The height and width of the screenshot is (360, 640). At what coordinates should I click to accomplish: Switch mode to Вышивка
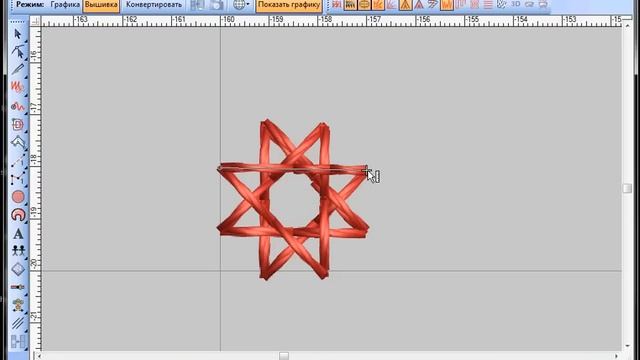tap(101, 5)
